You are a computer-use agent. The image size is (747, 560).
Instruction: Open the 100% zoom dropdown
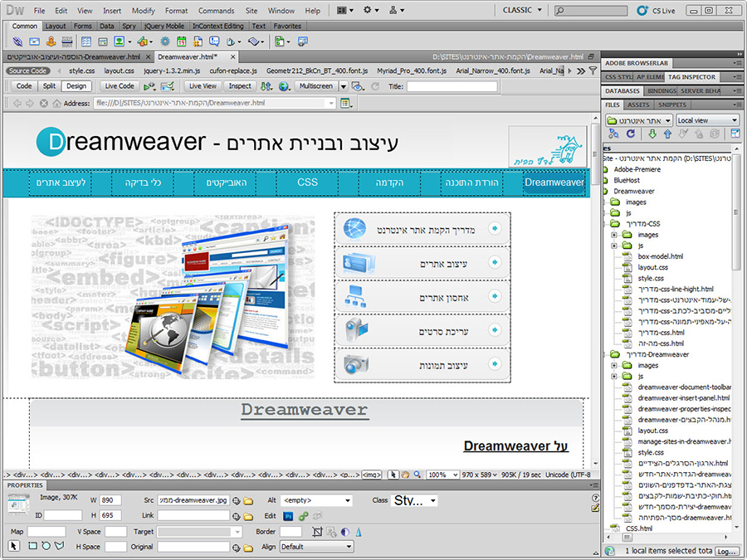[442, 475]
